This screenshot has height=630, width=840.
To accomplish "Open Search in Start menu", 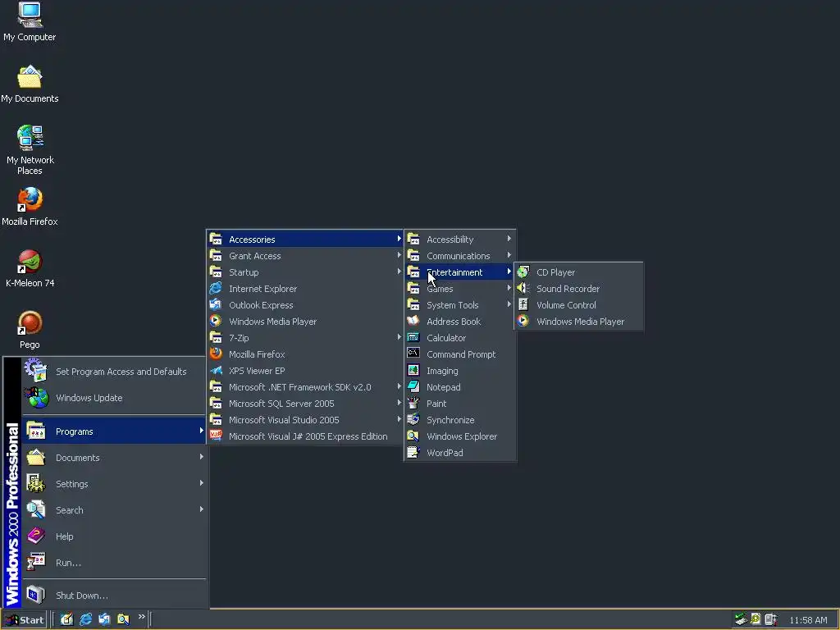I will click(114, 510).
